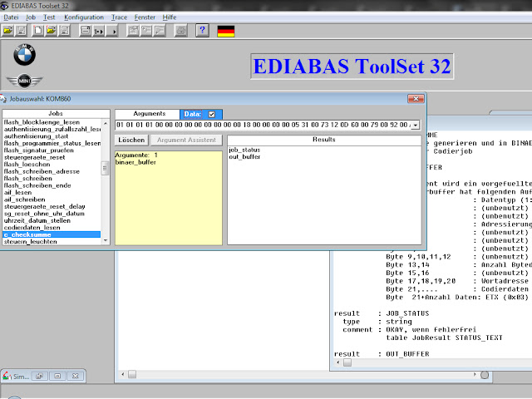
Task: Click the job info window scroll-left arrow
Action: pos(338,362)
